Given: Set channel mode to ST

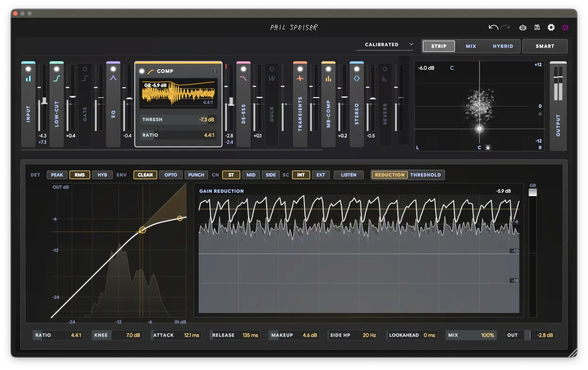Looking at the screenshot, I should (231, 175).
